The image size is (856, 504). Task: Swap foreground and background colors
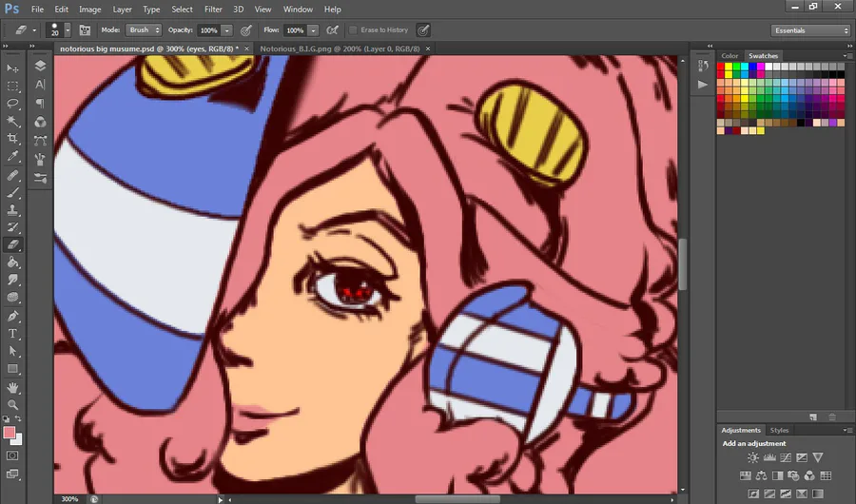coord(19,418)
